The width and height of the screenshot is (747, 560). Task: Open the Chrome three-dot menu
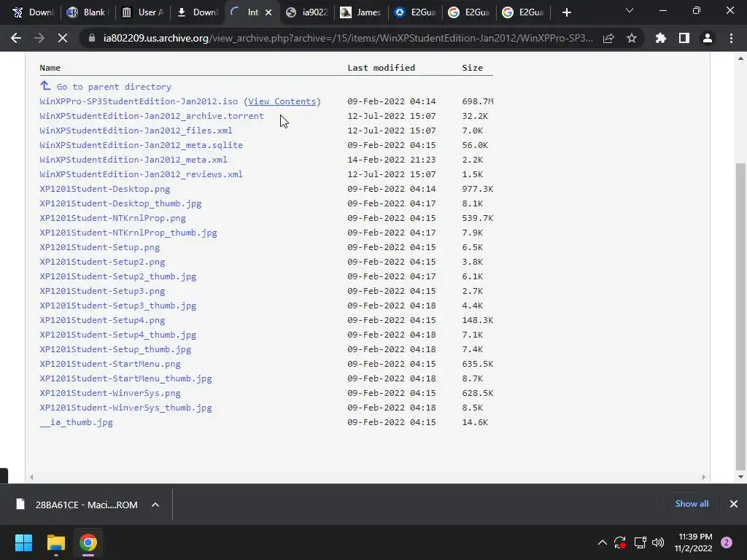(x=731, y=38)
